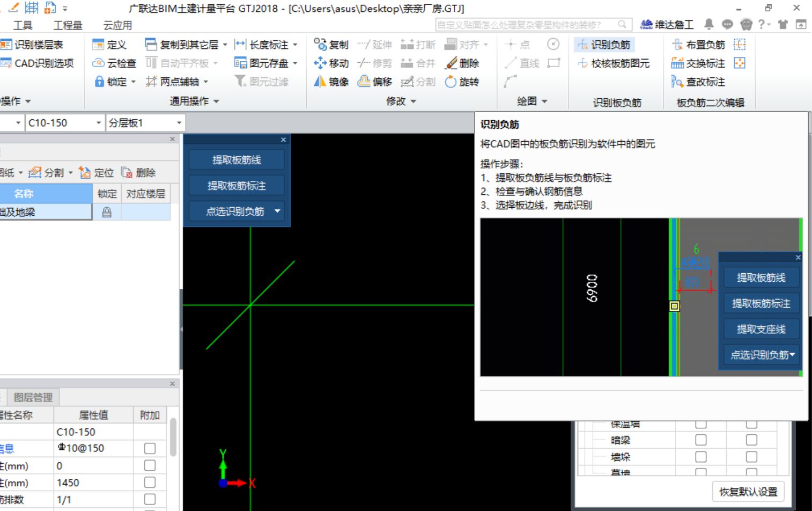This screenshot has width=812, height=511.
Task: Click 提取板筋标注 button
Action: 237,186
